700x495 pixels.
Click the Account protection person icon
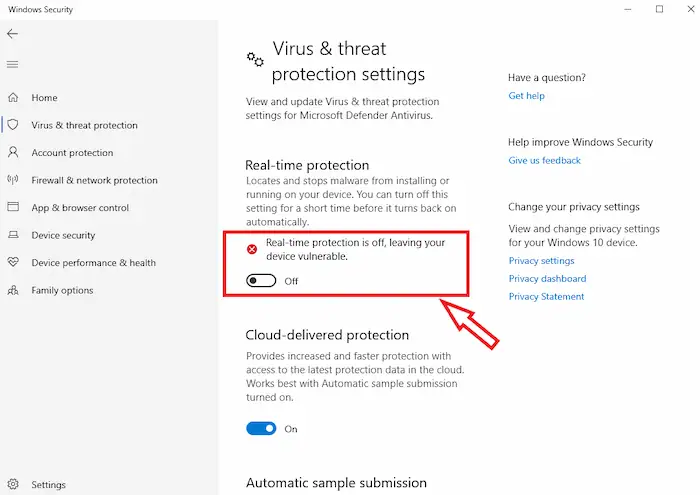(12, 153)
